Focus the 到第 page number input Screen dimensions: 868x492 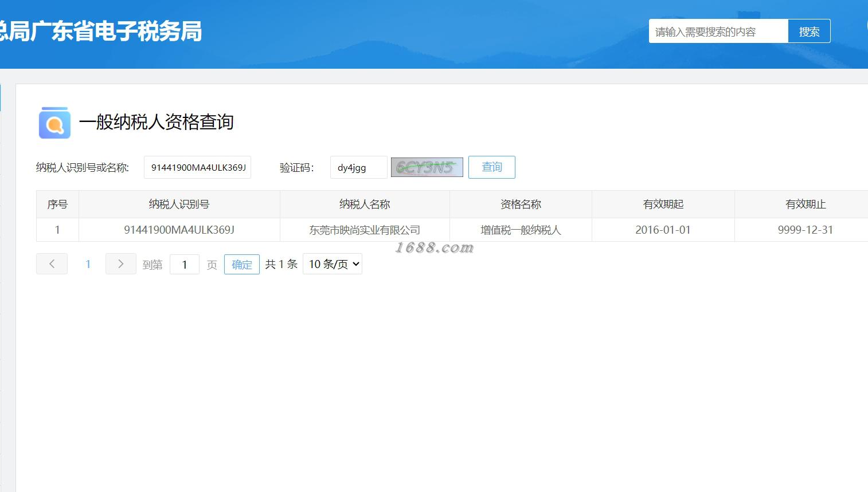tap(185, 265)
